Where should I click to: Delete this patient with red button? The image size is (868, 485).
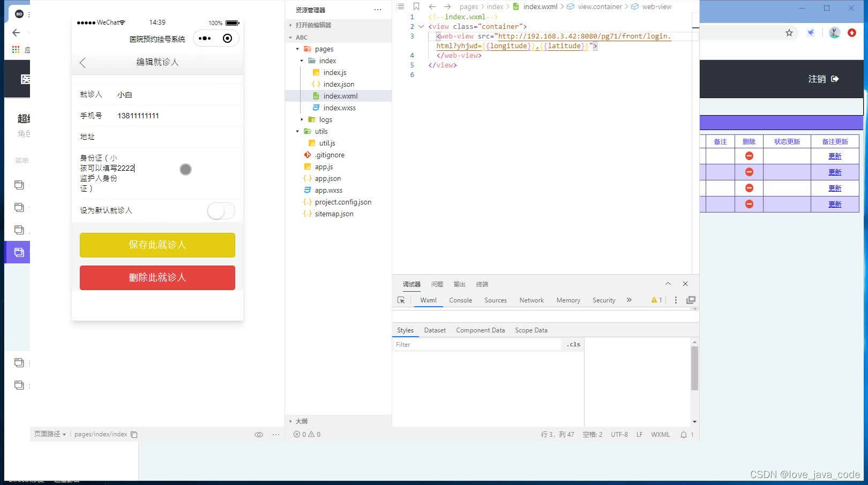coord(158,278)
